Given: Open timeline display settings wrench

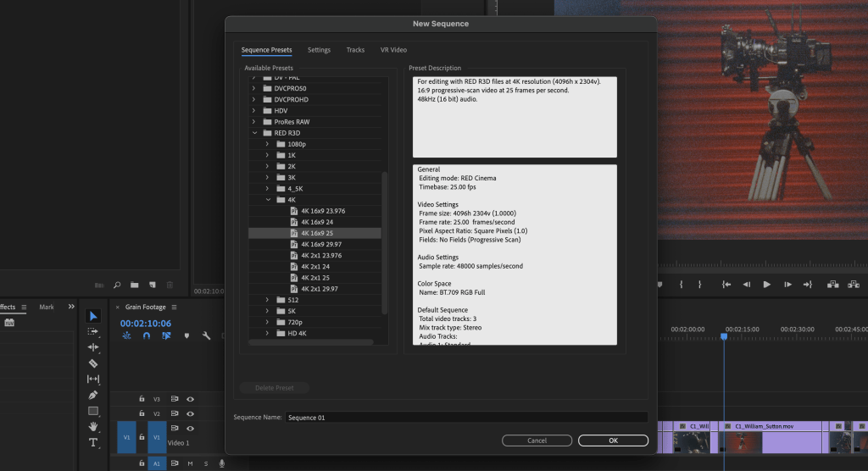Looking at the screenshot, I should 207,335.
